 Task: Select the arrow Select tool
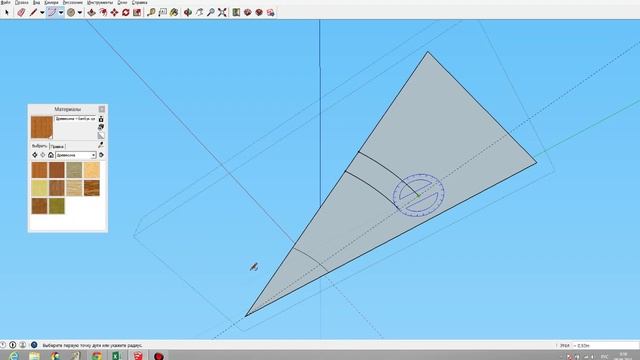7,12
